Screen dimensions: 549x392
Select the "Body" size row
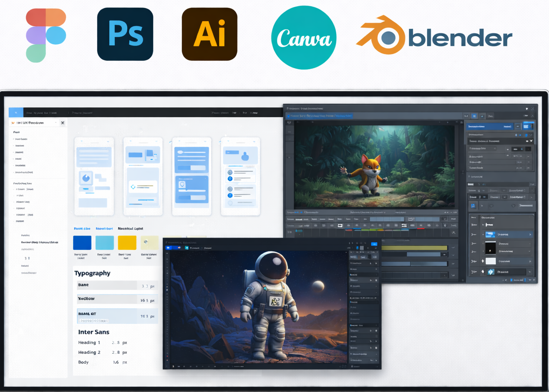click(x=103, y=362)
